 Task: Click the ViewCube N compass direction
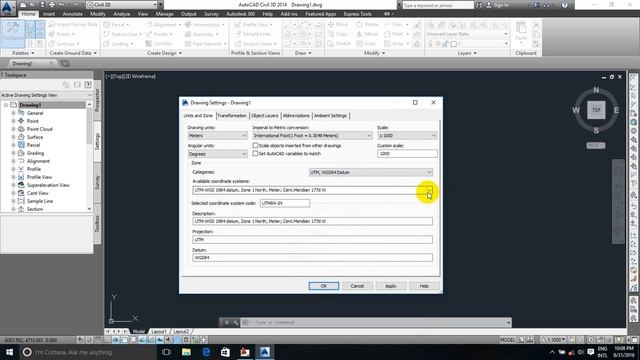pyautogui.click(x=596, y=90)
